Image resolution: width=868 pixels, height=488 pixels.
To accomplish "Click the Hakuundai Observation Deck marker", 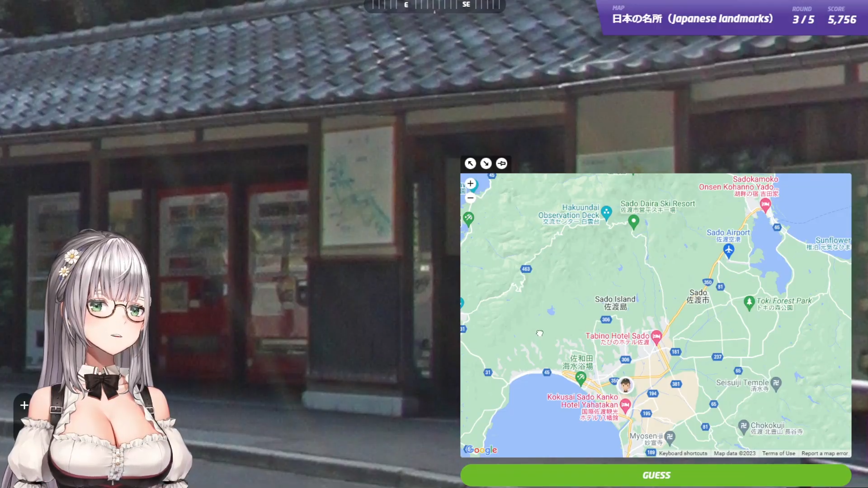I will click(x=606, y=211).
